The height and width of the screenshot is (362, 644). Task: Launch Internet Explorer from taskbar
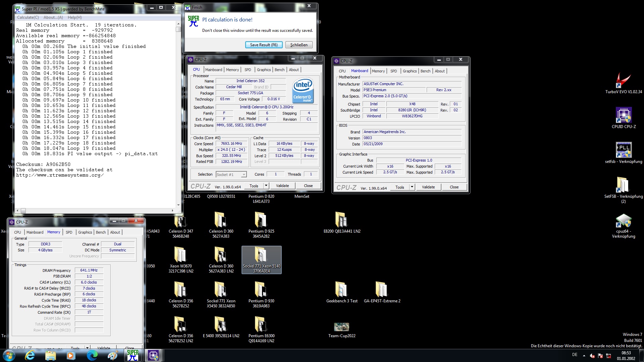pos(30,355)
